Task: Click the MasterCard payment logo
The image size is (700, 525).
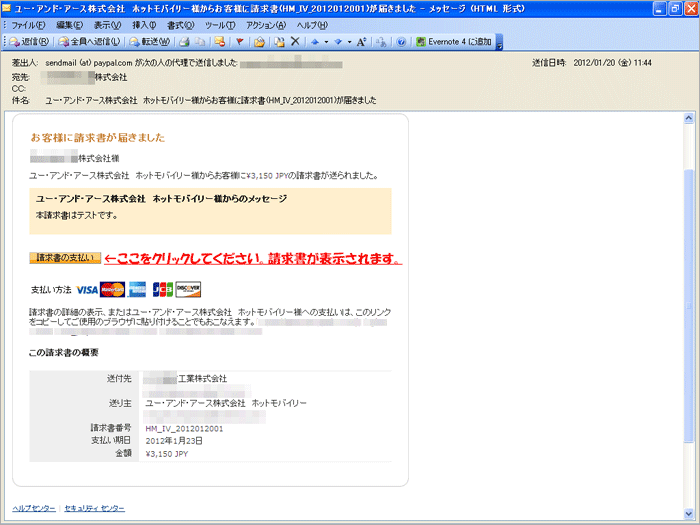Action: 112,290
